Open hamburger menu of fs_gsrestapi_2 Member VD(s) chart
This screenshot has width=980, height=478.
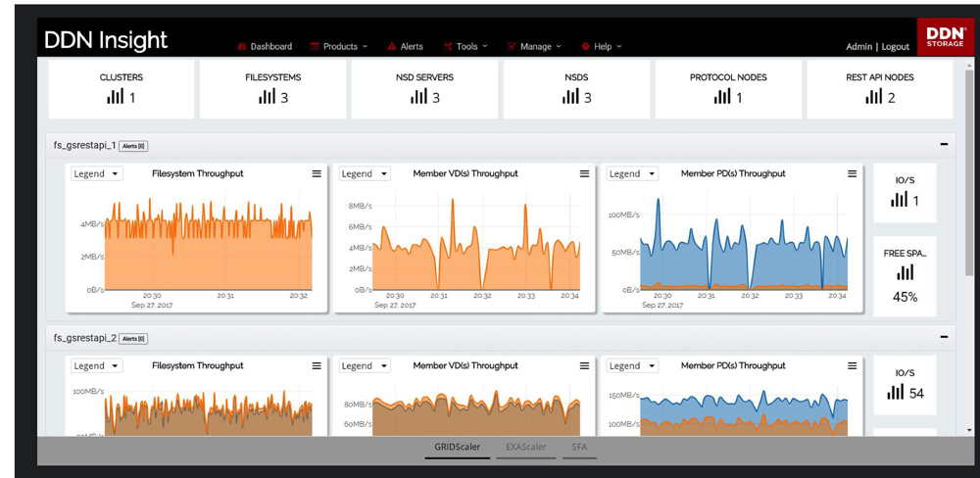(584, 366)
